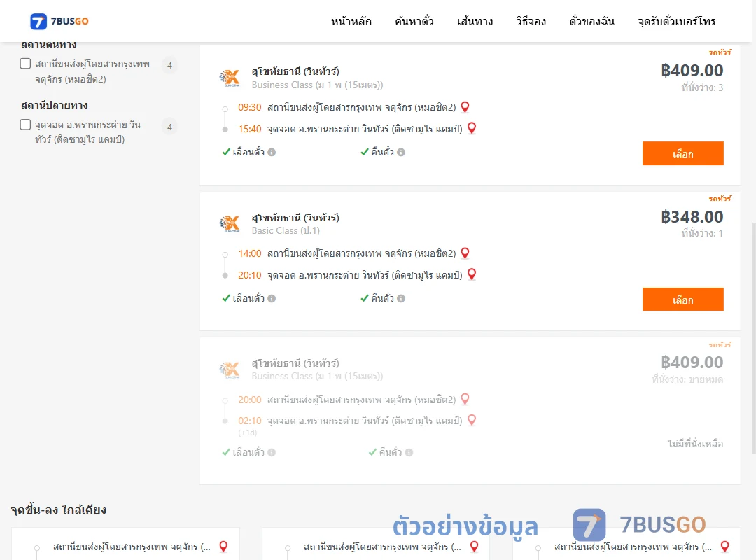Open the ค้นหาตั๋ว menu item

click(414, 21)
